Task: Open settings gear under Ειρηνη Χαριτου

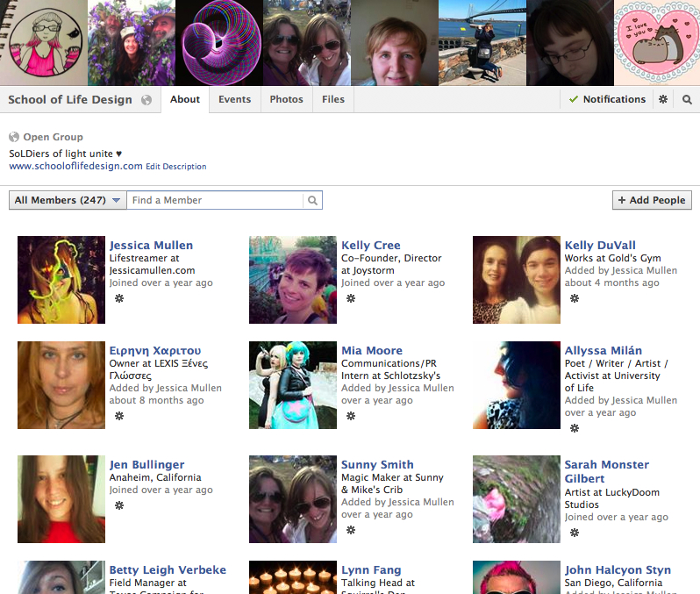Action: click(119, 416)
